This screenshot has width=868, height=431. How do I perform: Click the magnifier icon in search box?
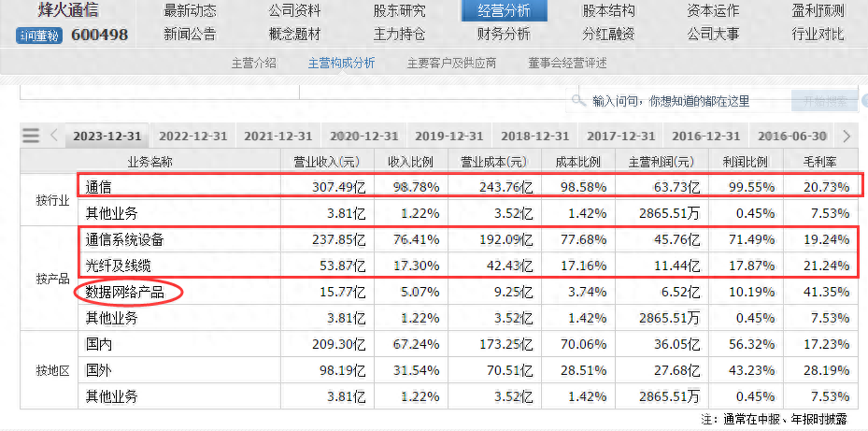pyautogui.click(x=578, y=100)
